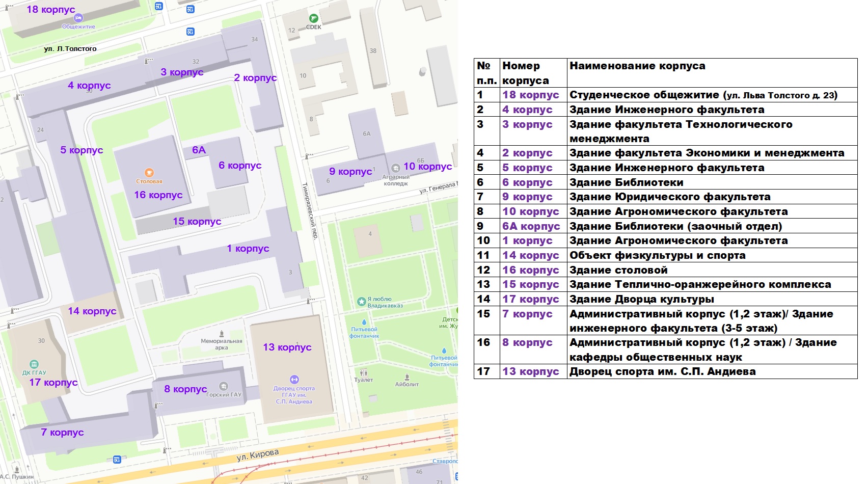Click the green CDEK marker
Image resolution: width=868 pixels, height=484 pixels.
click(314, 18)
